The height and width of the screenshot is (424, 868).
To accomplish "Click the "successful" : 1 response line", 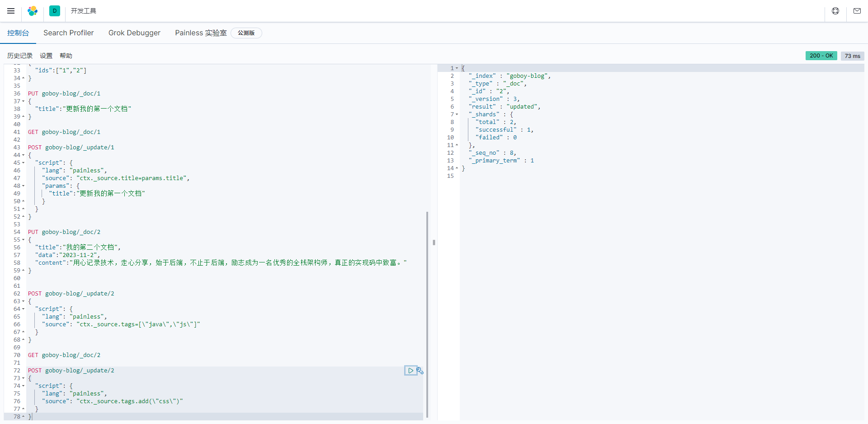I will [505, 130].
